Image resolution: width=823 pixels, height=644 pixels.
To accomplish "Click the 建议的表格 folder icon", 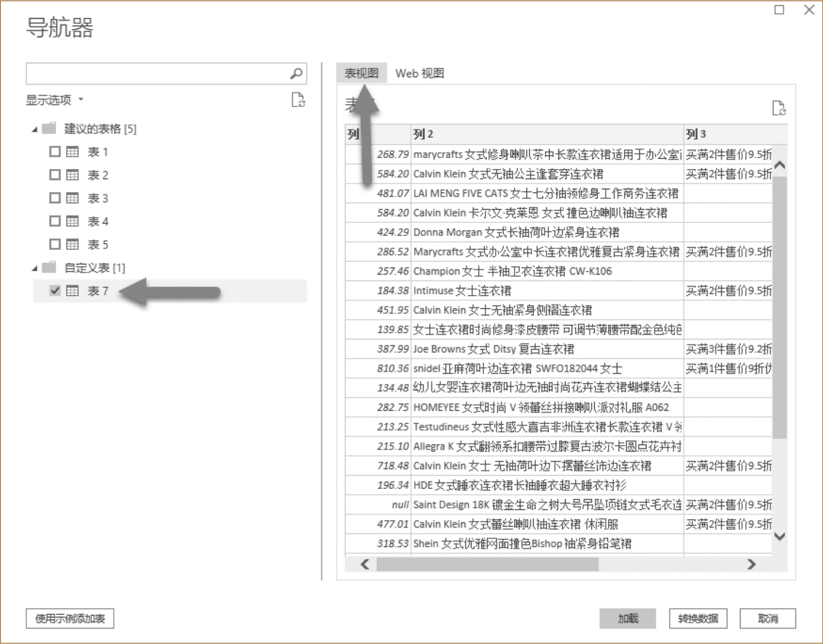I will (49, 128).
